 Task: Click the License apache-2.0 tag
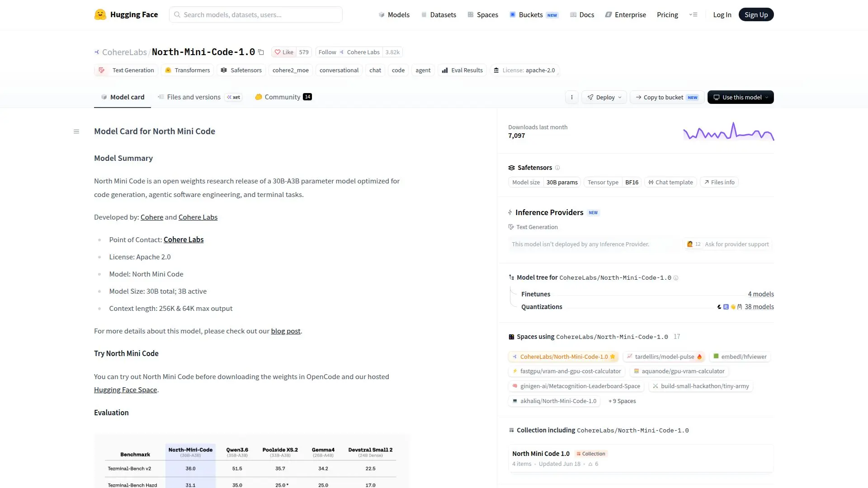coord(524,70)
